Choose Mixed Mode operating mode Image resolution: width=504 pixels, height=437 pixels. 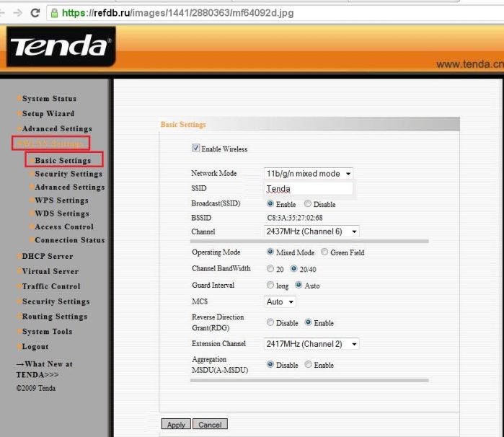pos(270,252)
